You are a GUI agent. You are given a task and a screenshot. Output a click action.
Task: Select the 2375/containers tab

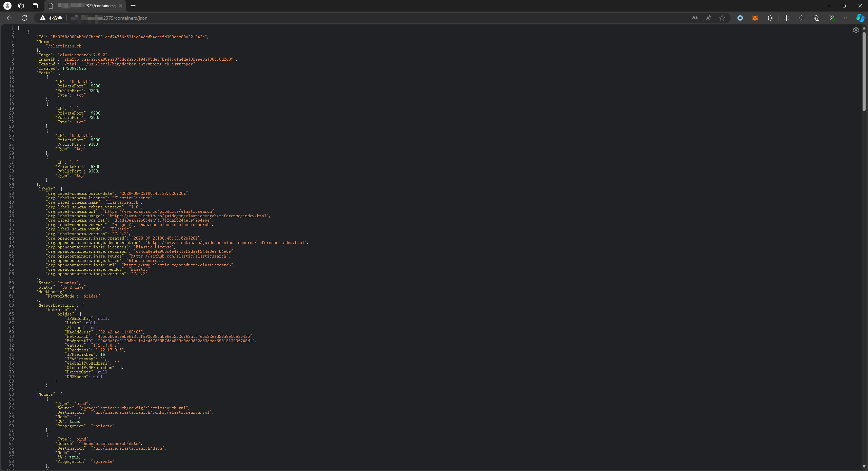click(x=85, y=6)
